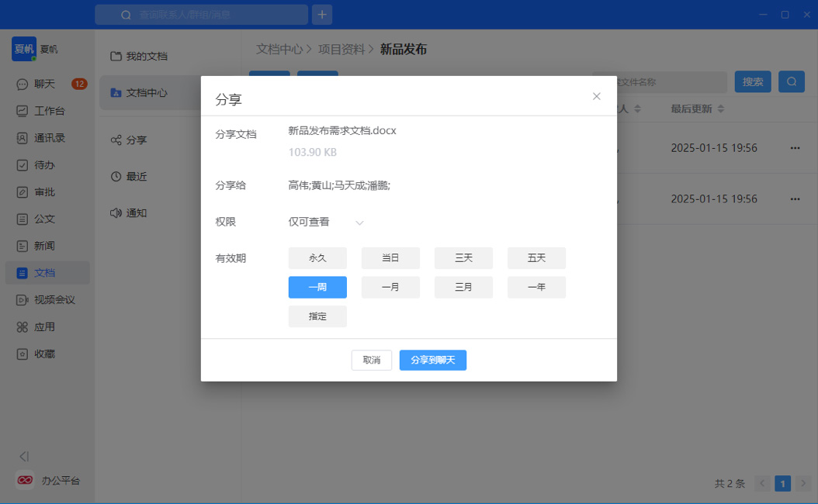Viewport: 818px width, 504px height.
Task: Select 三天 validity period option
Action: tap(463, 258)
